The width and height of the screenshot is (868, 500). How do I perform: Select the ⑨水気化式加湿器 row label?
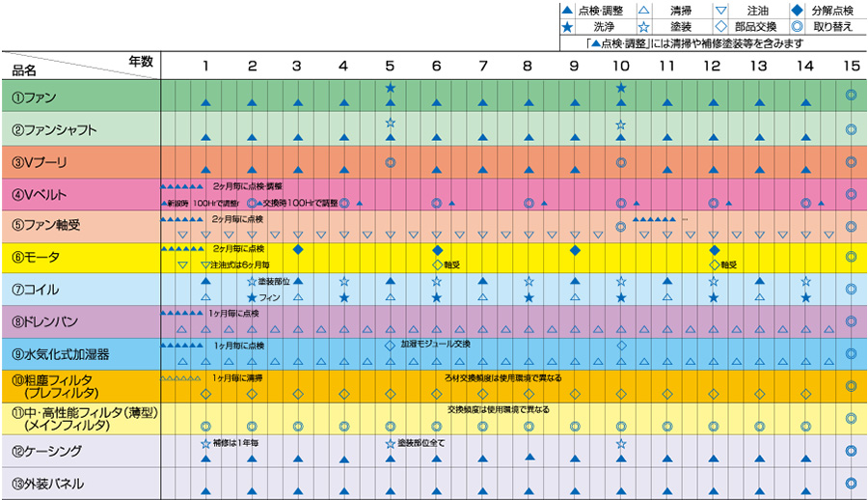61,354
